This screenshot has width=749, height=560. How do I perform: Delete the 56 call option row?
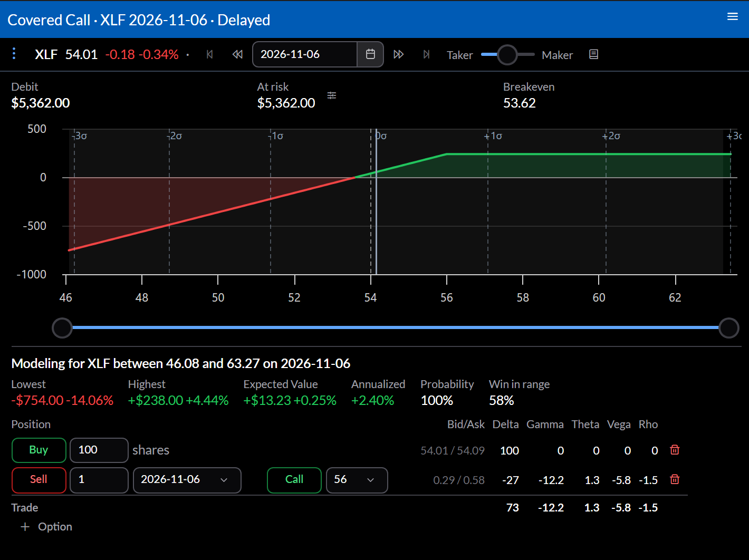(x=675, y=479)
